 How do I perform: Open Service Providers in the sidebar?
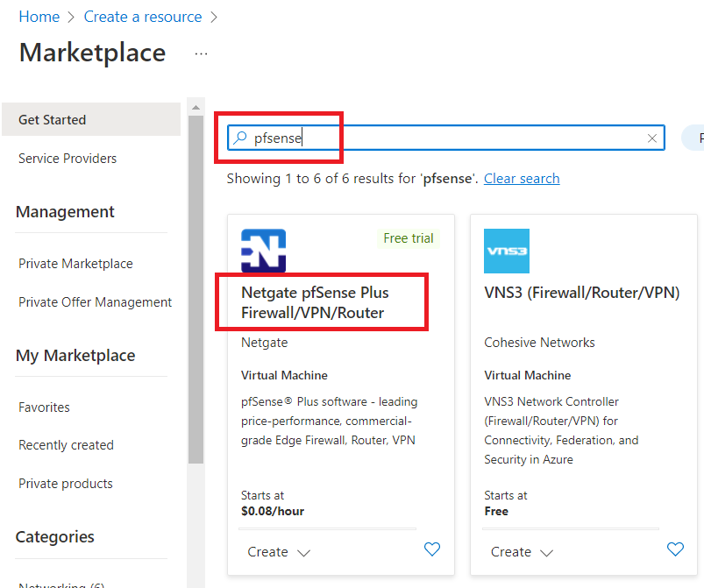tap(68, 159)
